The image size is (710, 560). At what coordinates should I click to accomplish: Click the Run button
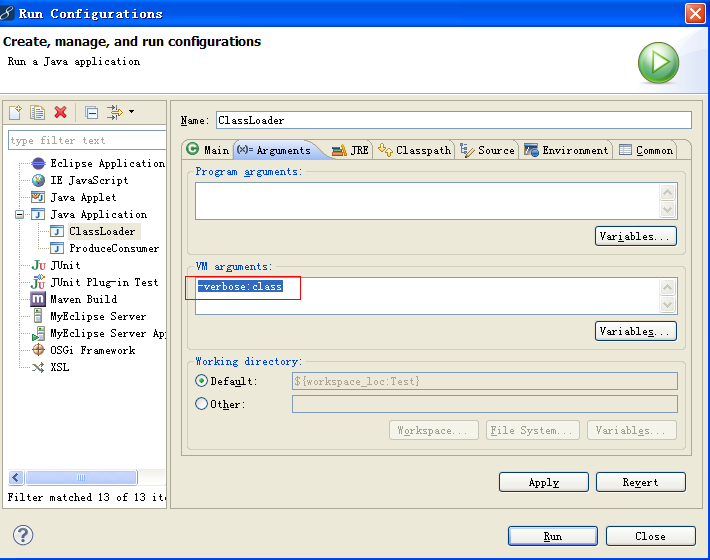553,536
